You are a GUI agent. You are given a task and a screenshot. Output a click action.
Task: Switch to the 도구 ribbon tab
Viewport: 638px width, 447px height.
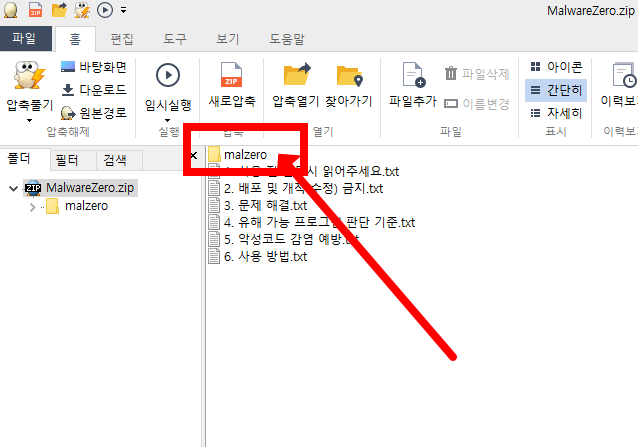[175, 39]
